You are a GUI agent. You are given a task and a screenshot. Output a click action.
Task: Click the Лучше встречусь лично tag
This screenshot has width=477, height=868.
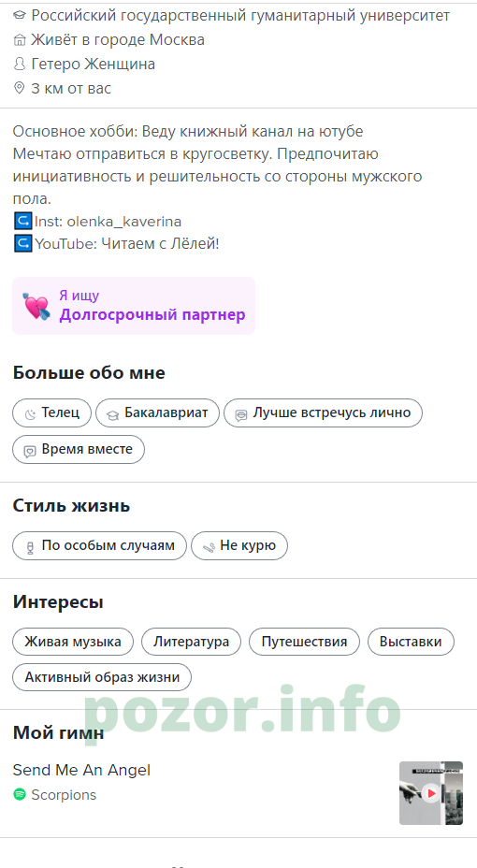(324, 413)
